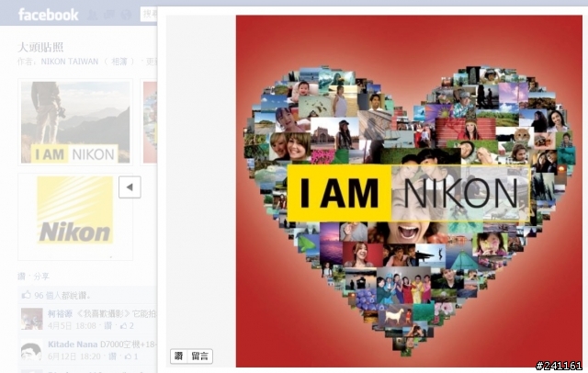Click 讚 link above comments list
588x373 pixels.
point(21,277)
